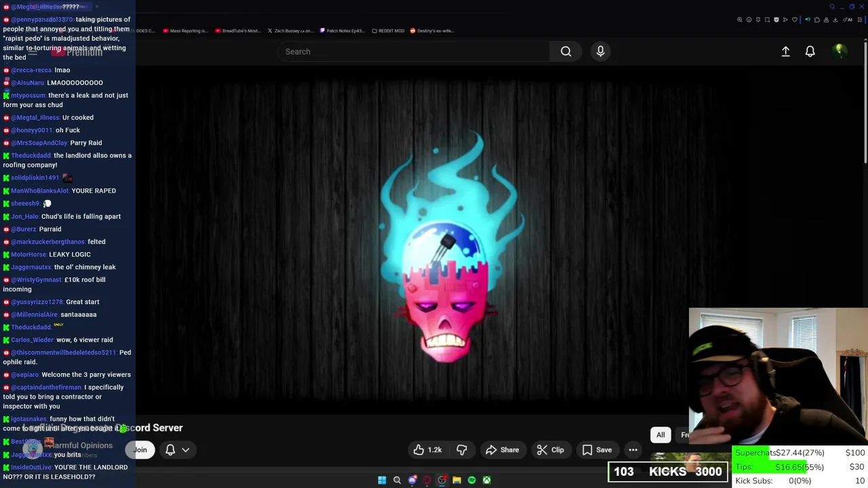Click chat username Jon_Halo
The width and height of the screenshot is (868, 488).
24,217
